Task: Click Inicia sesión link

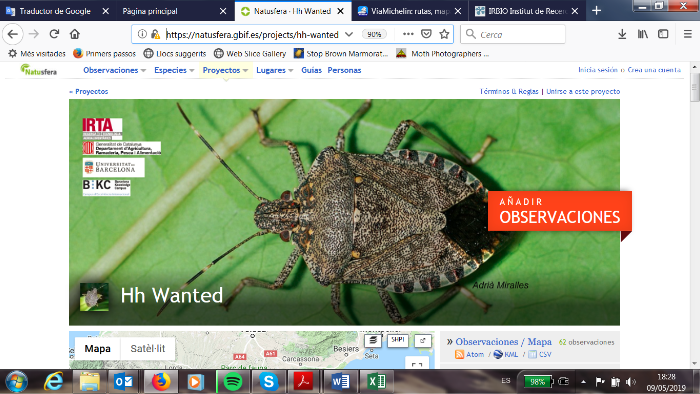Action: pyautogui.click(x=598, y=70)
